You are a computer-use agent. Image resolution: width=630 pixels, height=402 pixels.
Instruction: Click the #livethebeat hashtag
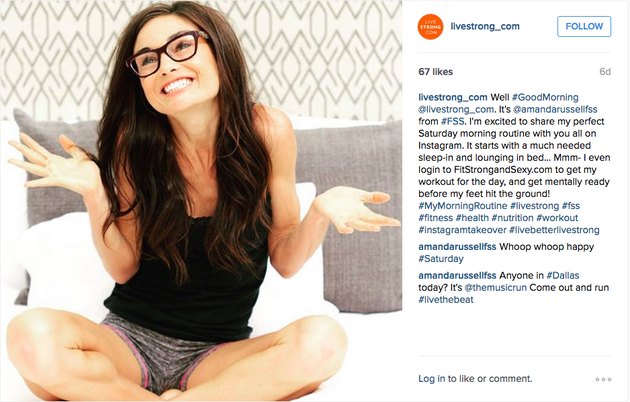446,300
